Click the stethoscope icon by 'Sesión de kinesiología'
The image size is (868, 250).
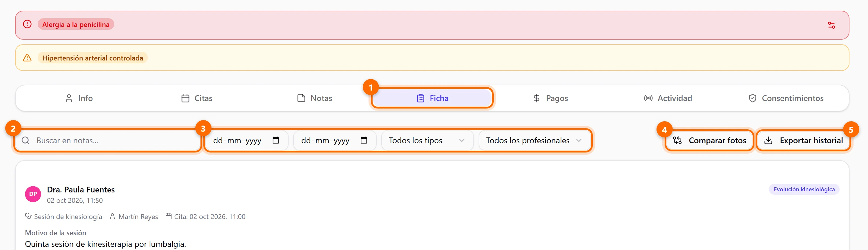click(x=28, y=216)
